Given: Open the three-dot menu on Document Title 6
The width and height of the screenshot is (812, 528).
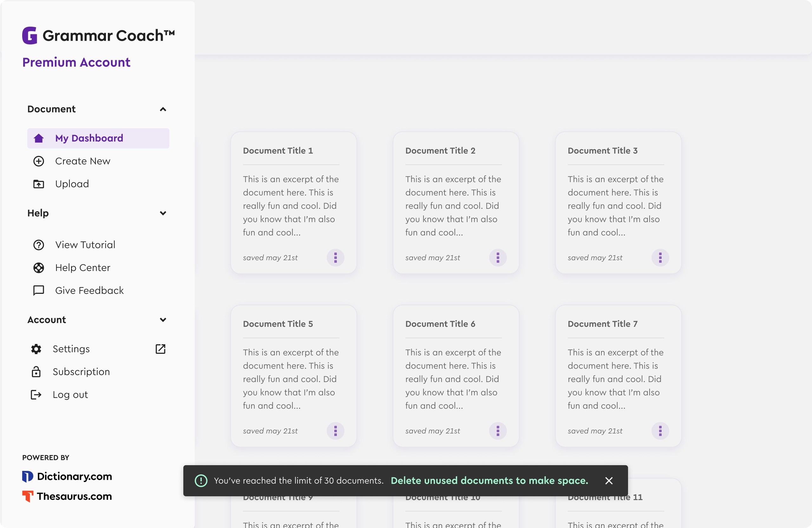Looking at the screenshot, I should pyautogui.click(x=498, y=431).
